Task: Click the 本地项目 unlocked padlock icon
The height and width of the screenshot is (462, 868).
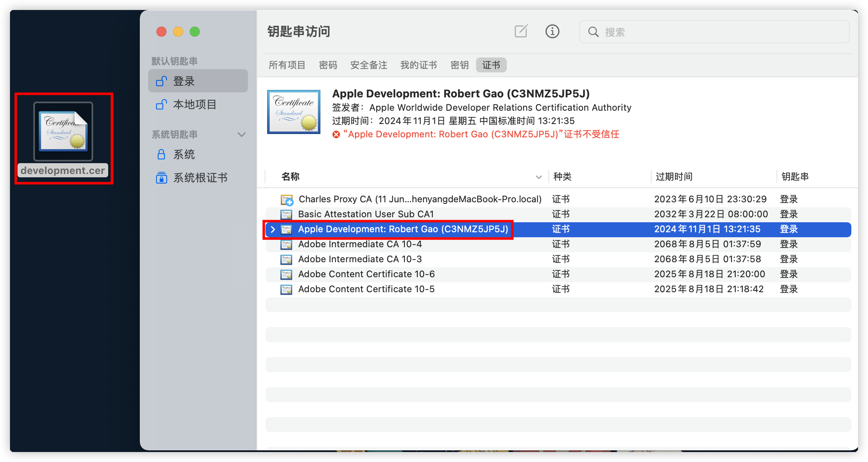Action: (x=161, y=104)
